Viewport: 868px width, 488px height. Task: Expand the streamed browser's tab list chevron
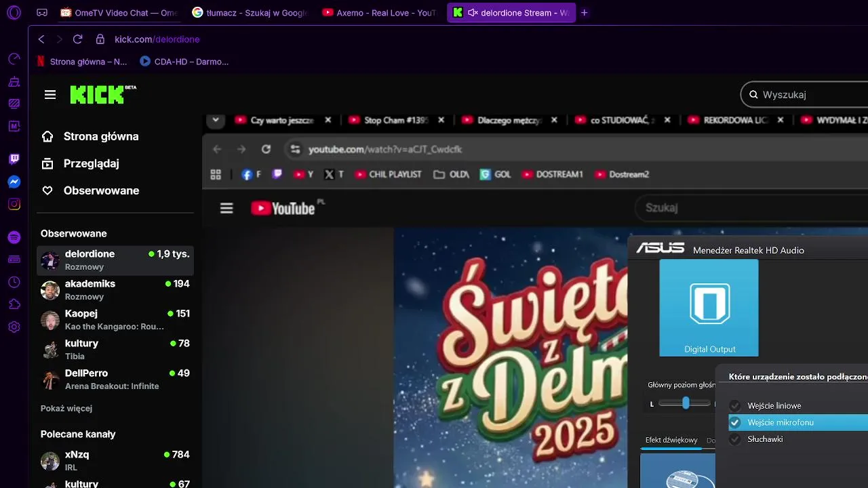tap(216, 120)
